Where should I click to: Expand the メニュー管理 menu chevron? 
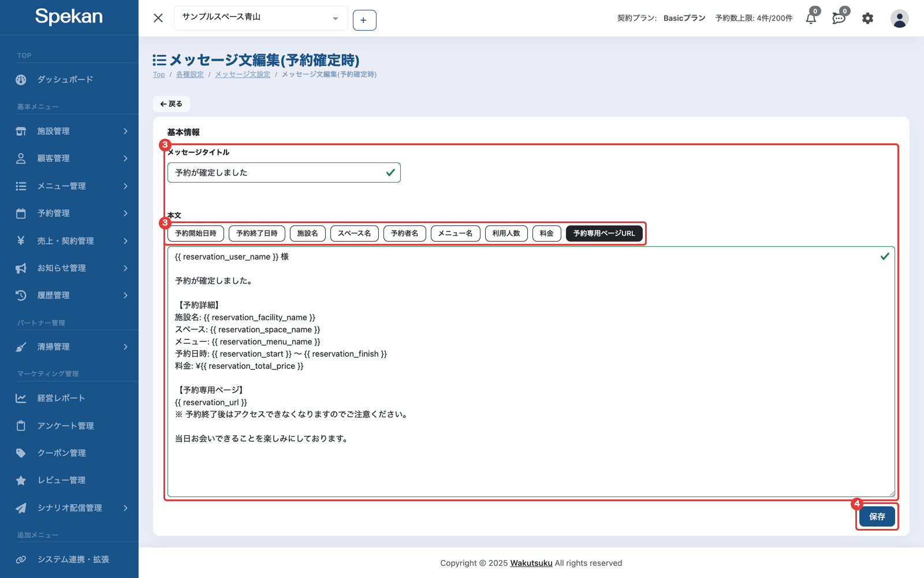[x=125, y=186]
